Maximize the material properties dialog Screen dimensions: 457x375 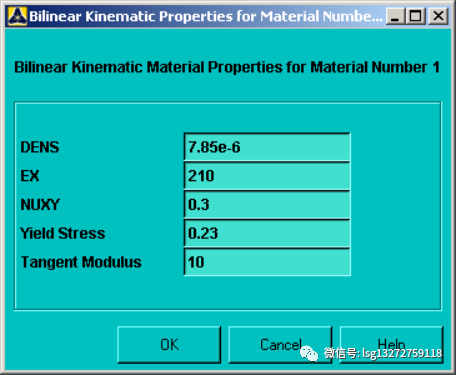pyautogui.click(x=416, y=16)
